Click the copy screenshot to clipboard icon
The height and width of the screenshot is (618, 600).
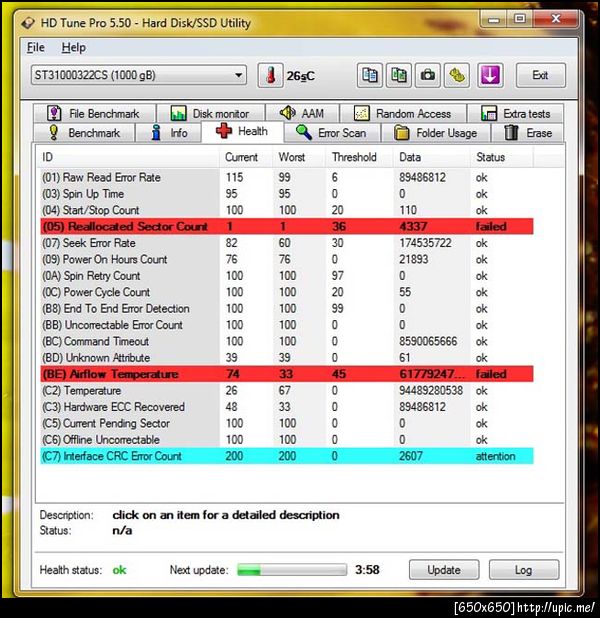click(x=399, y=75)
